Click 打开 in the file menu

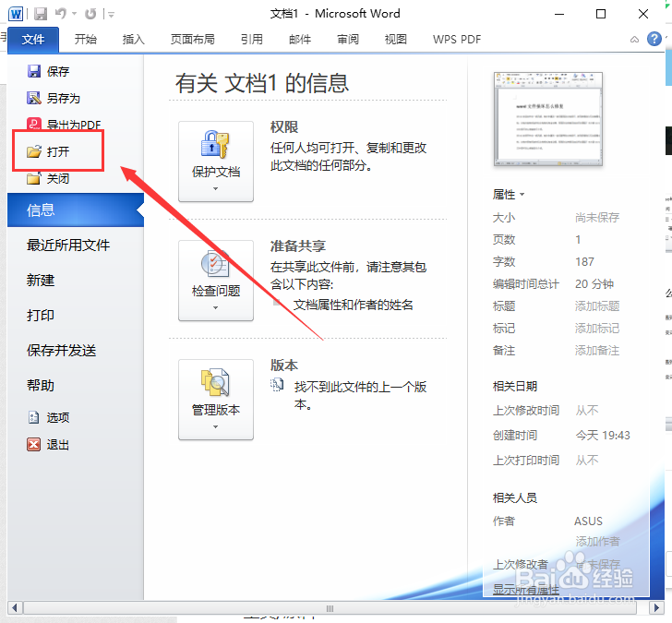pos(58,151)
